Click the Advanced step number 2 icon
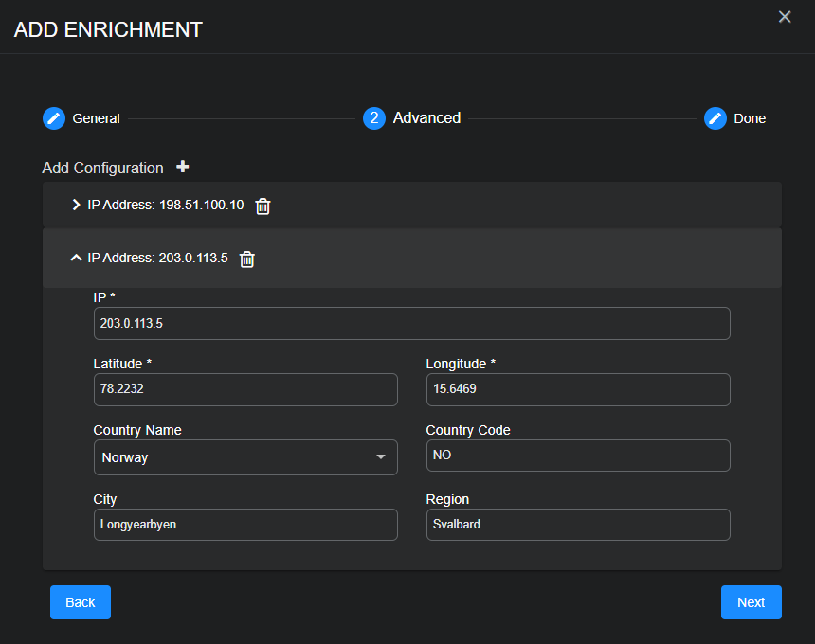This screenshot has width=815, height=644. [374, 118]
